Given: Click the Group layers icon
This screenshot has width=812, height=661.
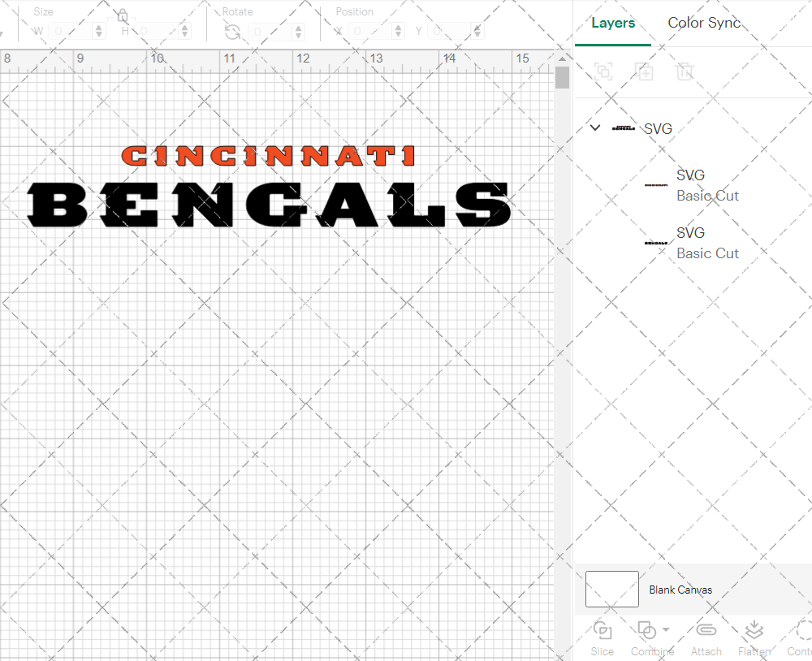Looking at the screenshot, I should (x=603, y=71).
